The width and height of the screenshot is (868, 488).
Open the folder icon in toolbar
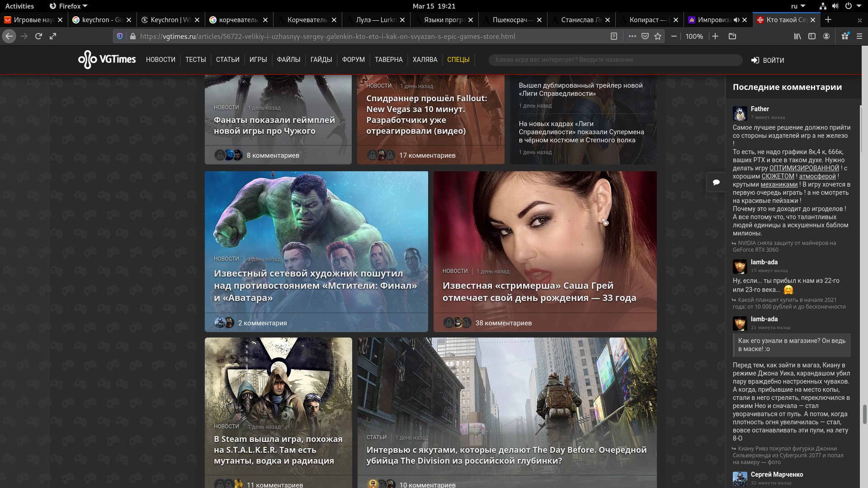pyautogui.click(x=732, y=36)
